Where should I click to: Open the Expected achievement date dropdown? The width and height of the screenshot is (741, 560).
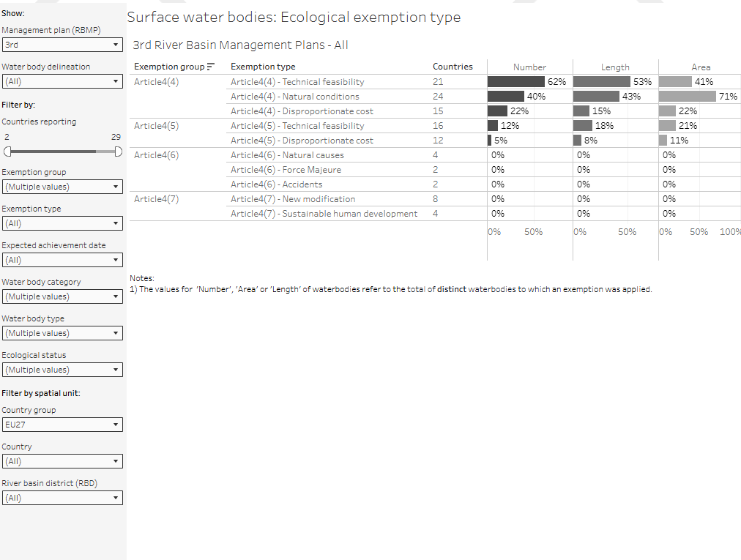pos(62,260)
